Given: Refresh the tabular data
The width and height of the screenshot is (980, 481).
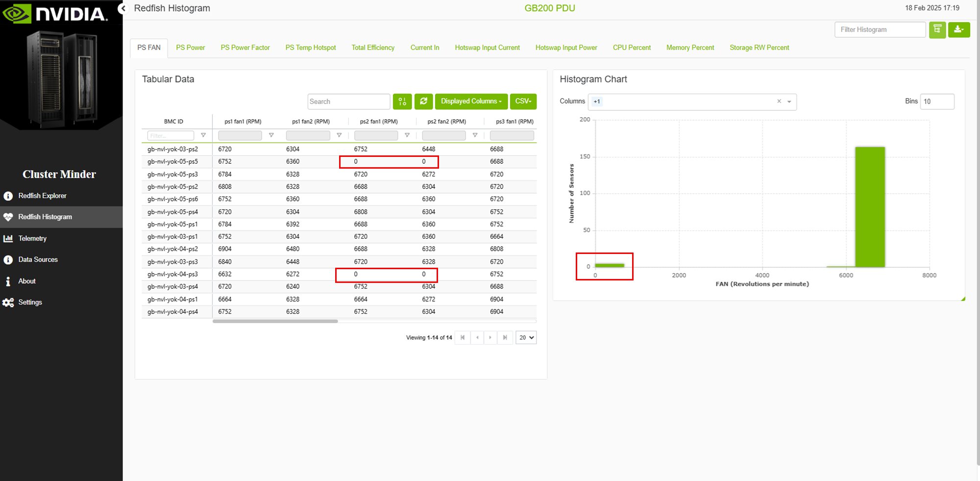Looking at the screenshot, I should pyautogui.click(x=423, y=101).
